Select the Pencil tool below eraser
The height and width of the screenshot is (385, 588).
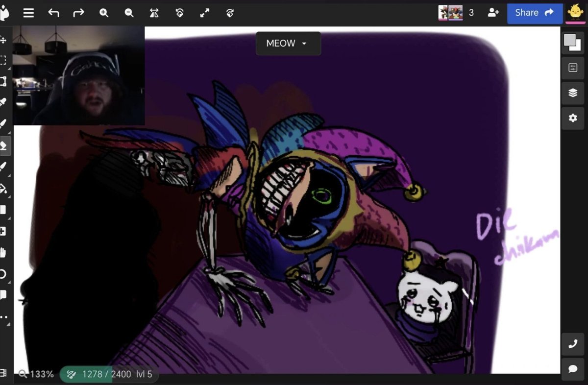point(3,167)
